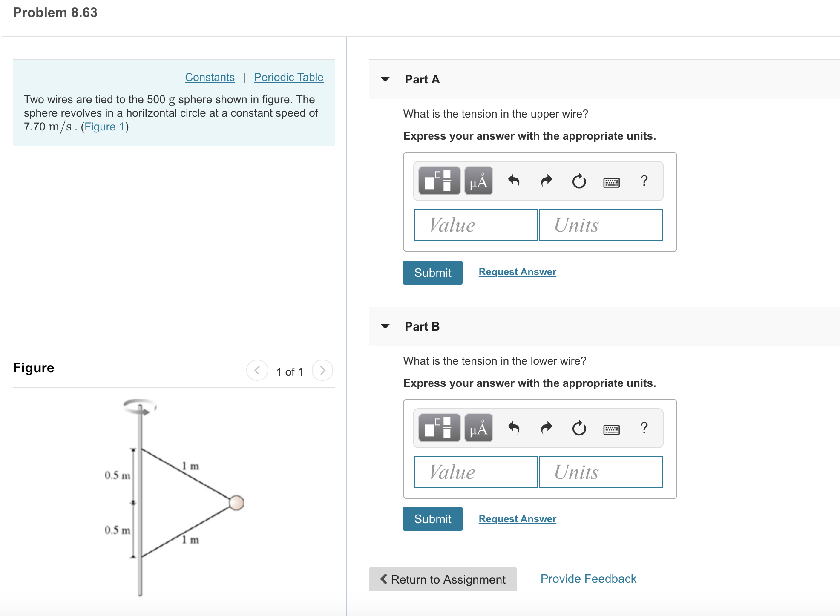Reset the Part A answer with the reset icon
840x616 pixels.
tap(578, 181)
